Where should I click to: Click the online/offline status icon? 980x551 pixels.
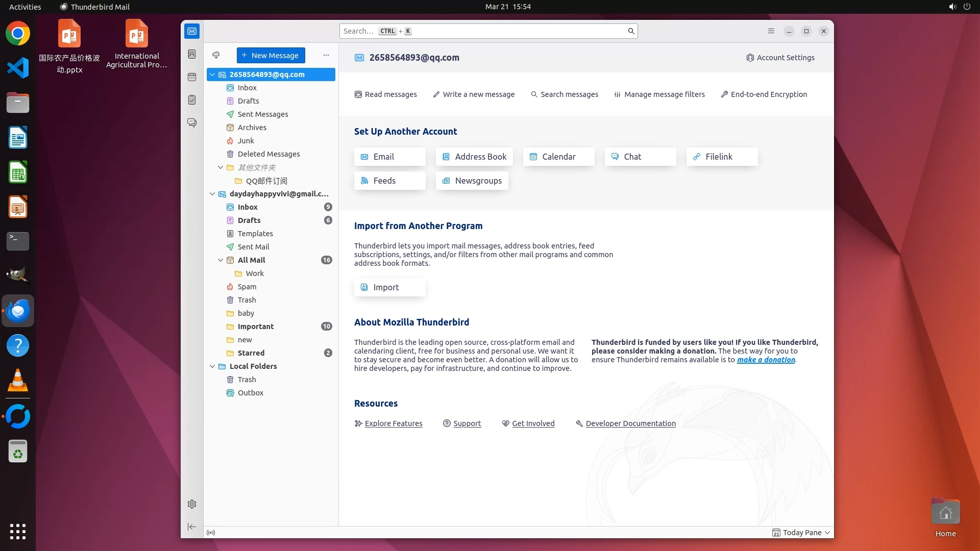pos(211,533)
